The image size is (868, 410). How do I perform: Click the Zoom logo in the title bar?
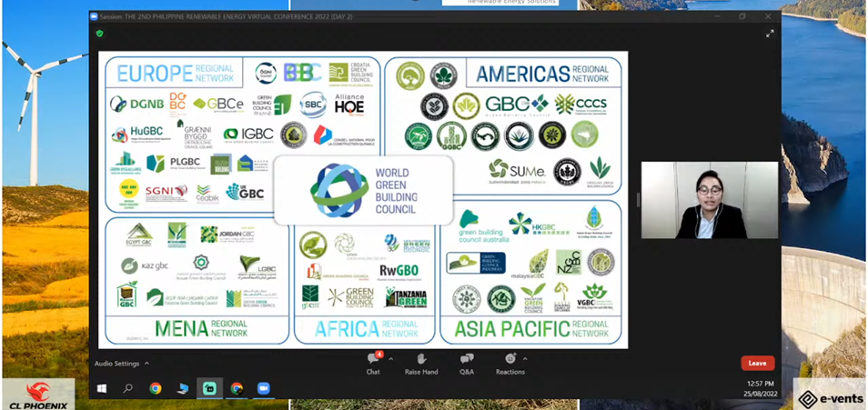click(x=94, y=16)
